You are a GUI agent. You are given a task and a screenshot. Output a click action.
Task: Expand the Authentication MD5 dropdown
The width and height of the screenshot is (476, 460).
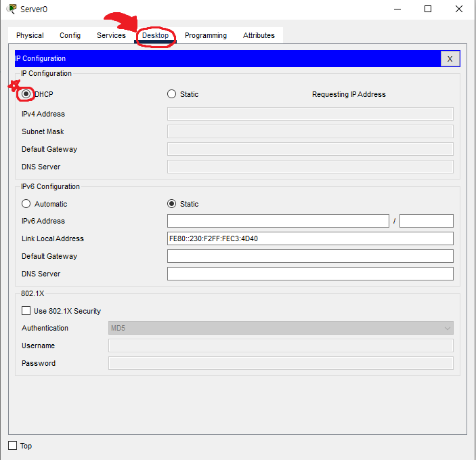(x=281, y=328)
